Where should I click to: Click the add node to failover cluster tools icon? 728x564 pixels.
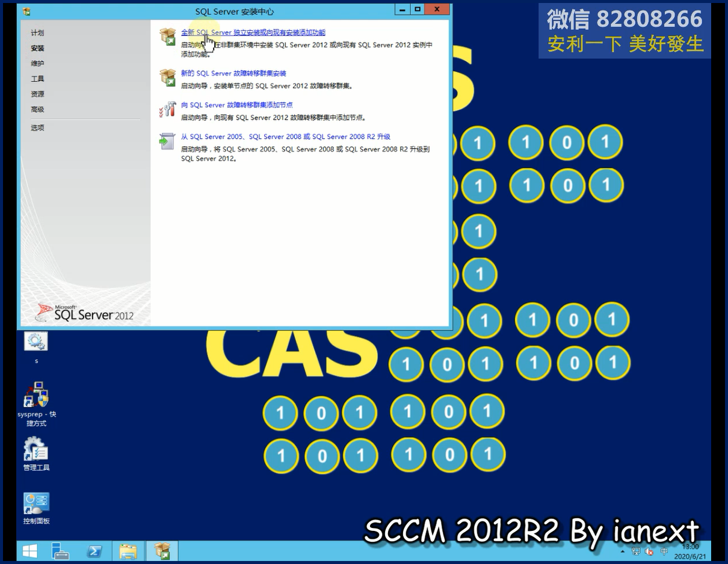point(167,109)
